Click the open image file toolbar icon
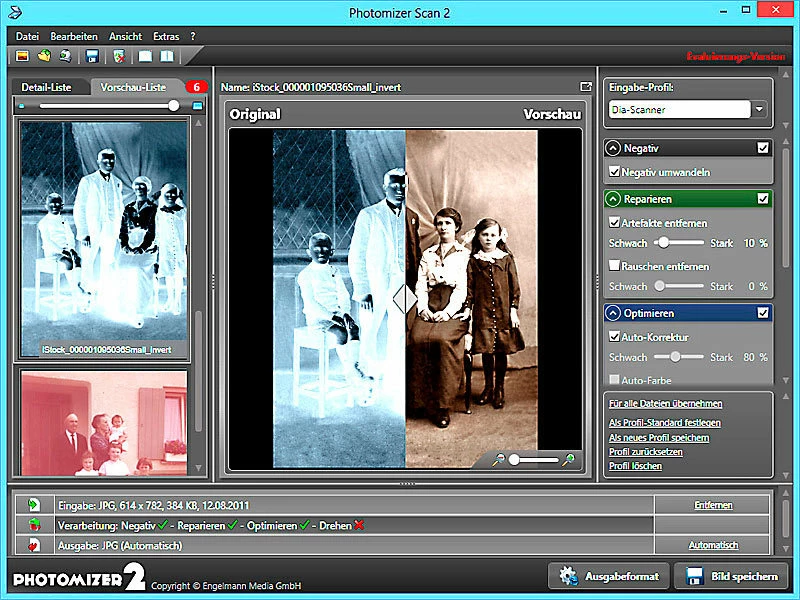Viewport: 800px width, 600px height. click(x=22, y=56)
